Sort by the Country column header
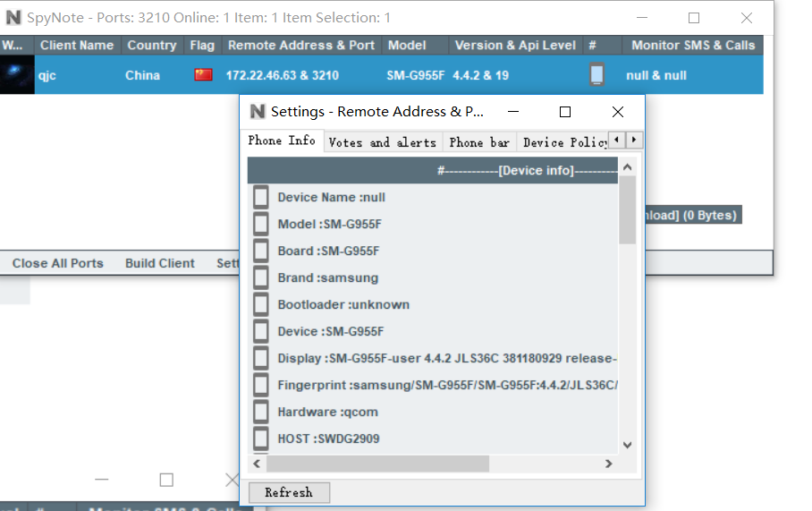 (x=152, y=45)
